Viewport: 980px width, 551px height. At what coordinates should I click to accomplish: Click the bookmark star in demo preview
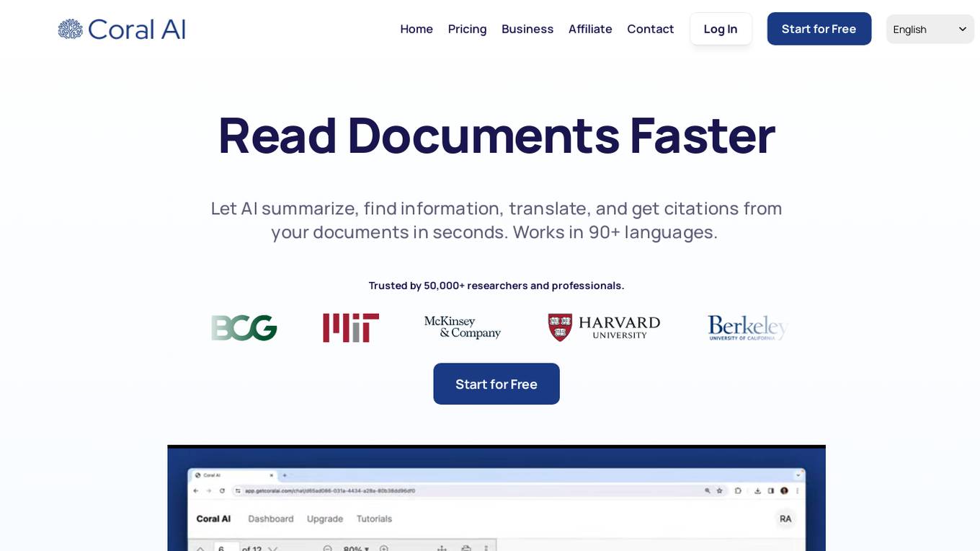tap(719, 490)
